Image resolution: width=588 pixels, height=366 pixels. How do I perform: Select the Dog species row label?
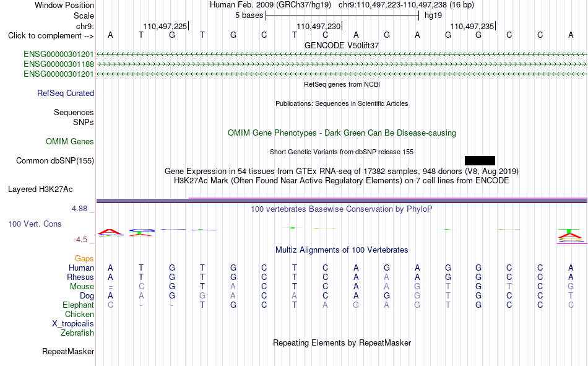(87, 296)
